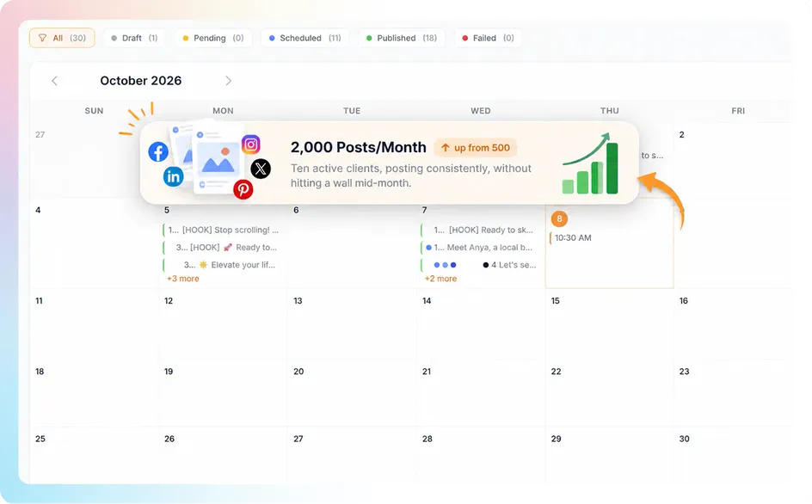The width and height of the screenshot is (812, 504).
Task: Click the THU column header
Action: click(610, 111)
